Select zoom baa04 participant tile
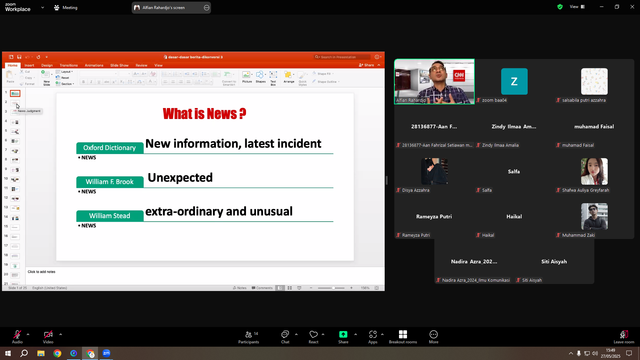640x360 pixels. click(514, 82)
